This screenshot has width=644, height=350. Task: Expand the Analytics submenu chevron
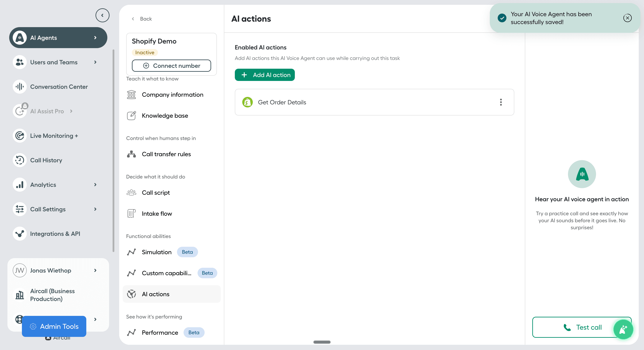(x=95, y=184)
